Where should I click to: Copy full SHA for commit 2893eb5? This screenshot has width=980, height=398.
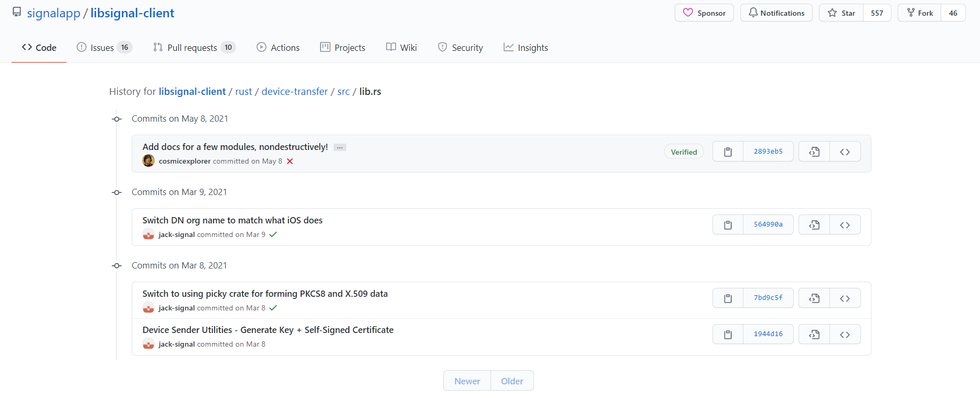click(728, 152)
